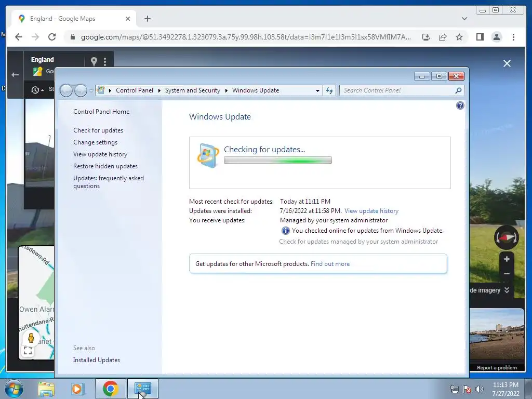Click Windows Update in the breadcrumb
The image size is (532, 399).
pyautogui.click(x=256, y=90)
